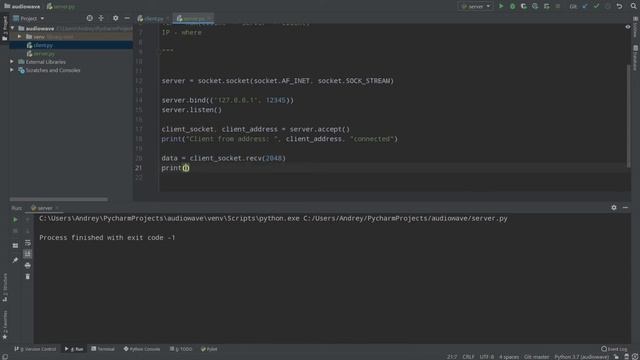Open the TODO tool window
This screenshot has height=360, width=640.
pyautogui.click(x=181, y=349)
